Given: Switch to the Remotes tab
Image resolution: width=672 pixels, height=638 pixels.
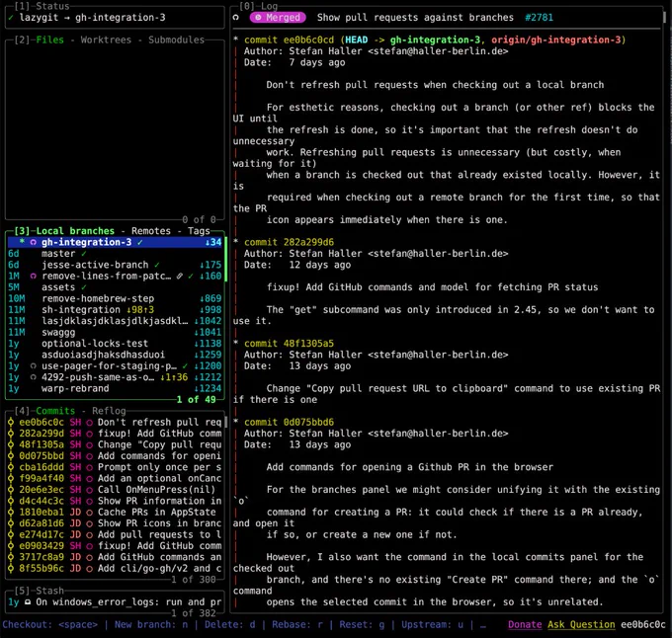Looking at the screenshot, I should point(151,231).
